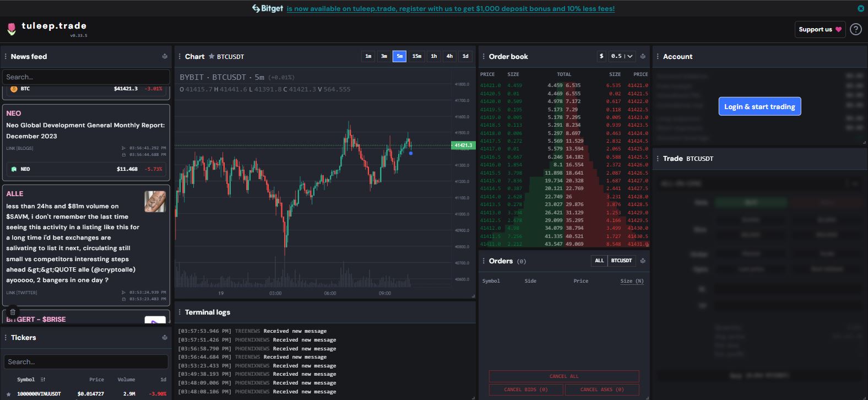Filter orders by BTCUSDT only
The width and height of the screenshot is (868, 400).
click(x=621, y=261)
